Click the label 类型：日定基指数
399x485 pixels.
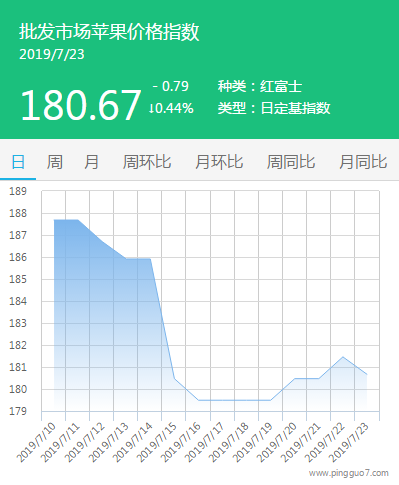click(x=274, y=108)
